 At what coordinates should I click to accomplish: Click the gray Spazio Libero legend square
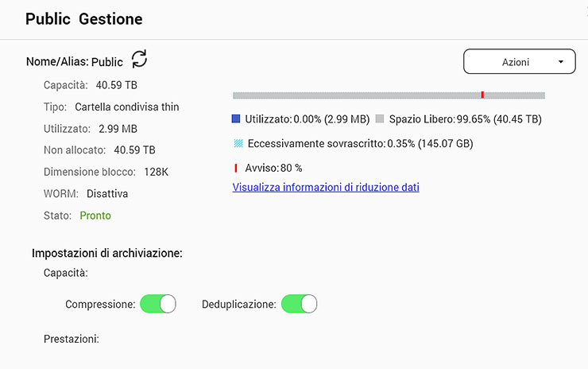click(380, 119)
